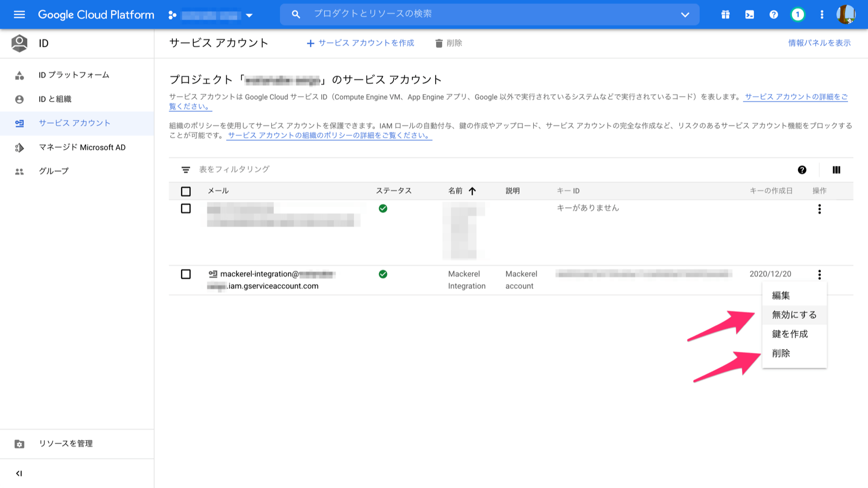Open column display options for the table
Image resolution: width=868 pixels, height=488 pixels.
click(x=836, y=170)
